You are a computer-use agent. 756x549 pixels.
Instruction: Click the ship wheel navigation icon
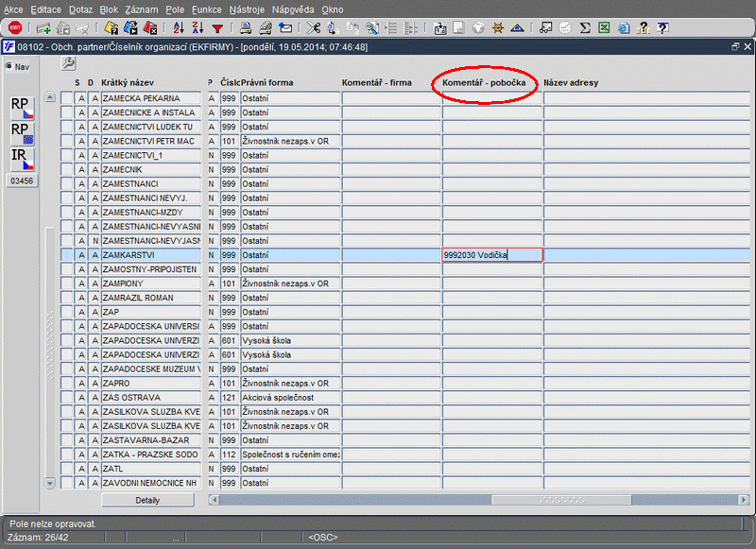(x=498, y=28)
